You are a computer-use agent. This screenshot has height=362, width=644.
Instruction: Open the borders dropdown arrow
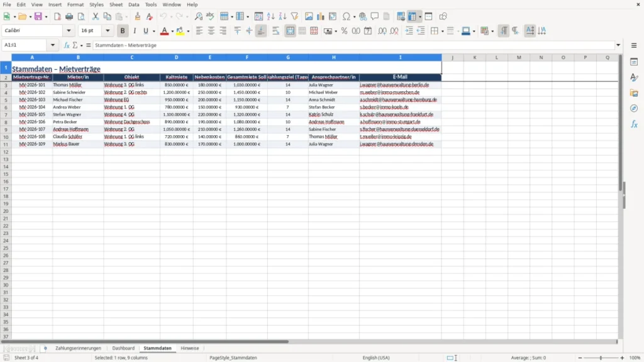click(442, 31)
